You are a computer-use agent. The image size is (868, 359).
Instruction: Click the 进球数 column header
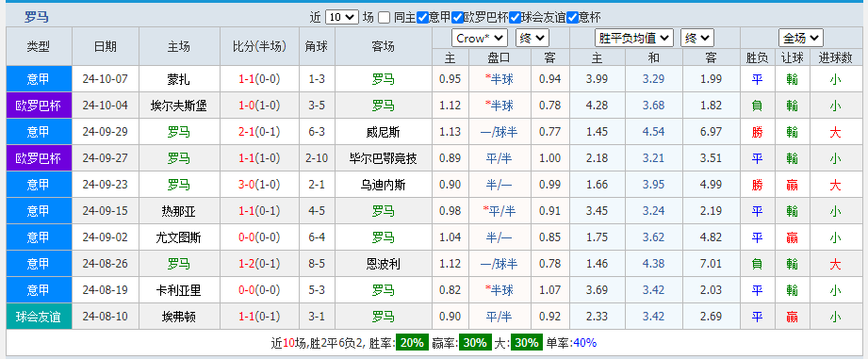pyautogui.click(x=835, y=57)
